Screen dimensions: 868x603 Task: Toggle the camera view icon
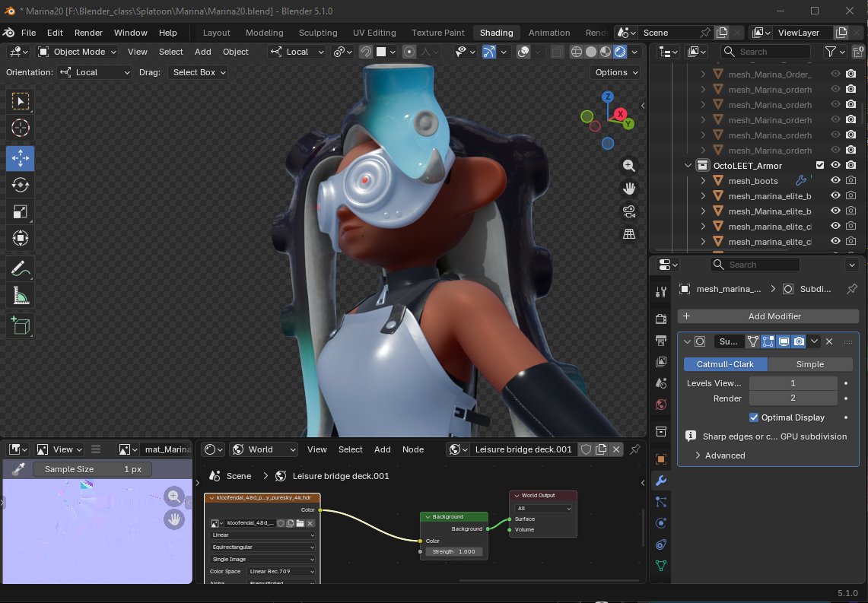pyautogui.click(x=629, y=211)
